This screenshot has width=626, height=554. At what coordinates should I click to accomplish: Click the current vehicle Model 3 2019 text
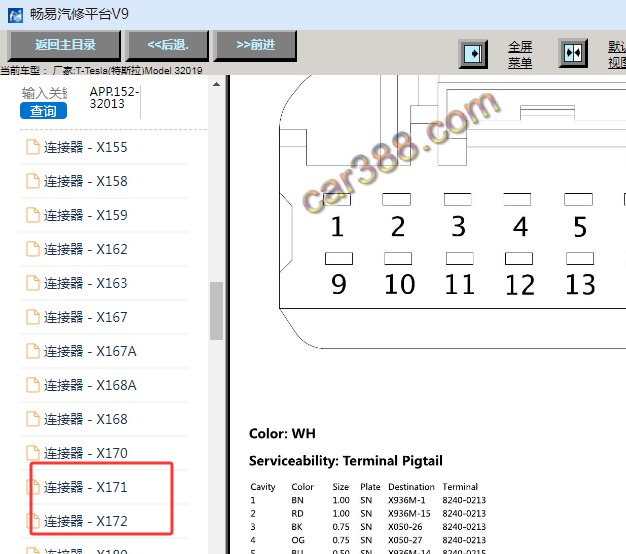coord(101,71)
